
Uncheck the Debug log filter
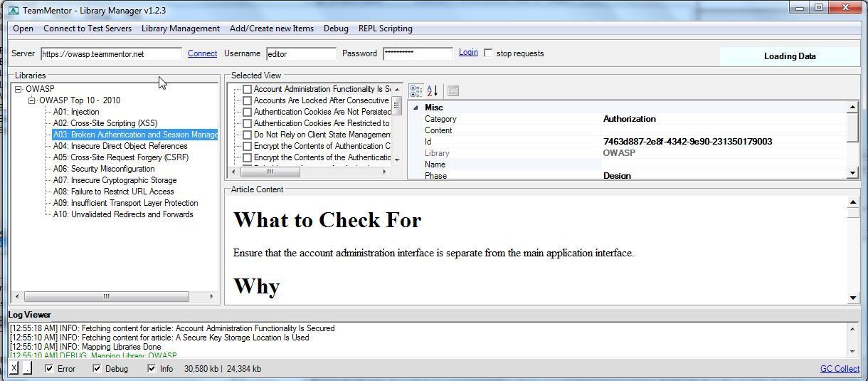click(x=97, y=369)
